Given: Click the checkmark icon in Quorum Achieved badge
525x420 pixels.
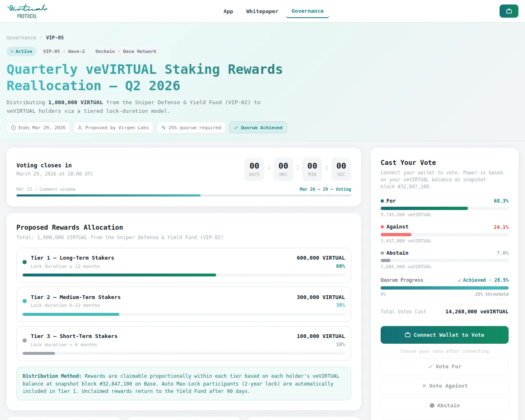Looking at the screenshot, I should (236, 128).
